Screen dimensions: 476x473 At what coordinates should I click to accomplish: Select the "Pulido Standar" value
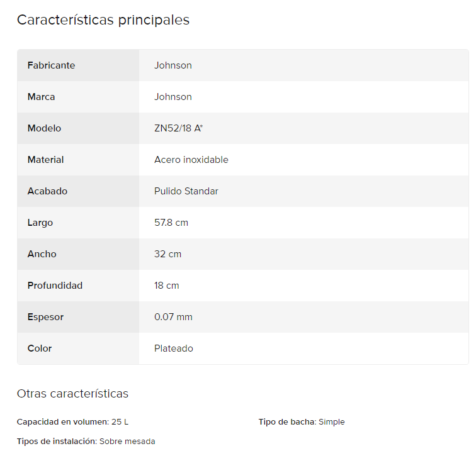coord(186,191)
